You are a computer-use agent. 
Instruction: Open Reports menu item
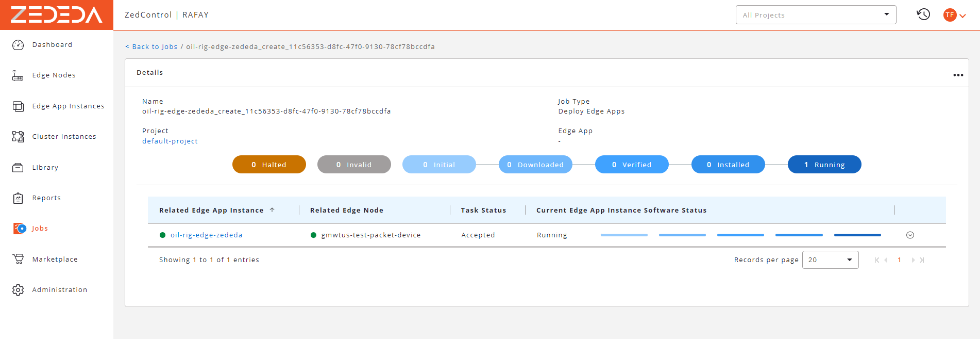pyautogui.click(x=46, y=198)
